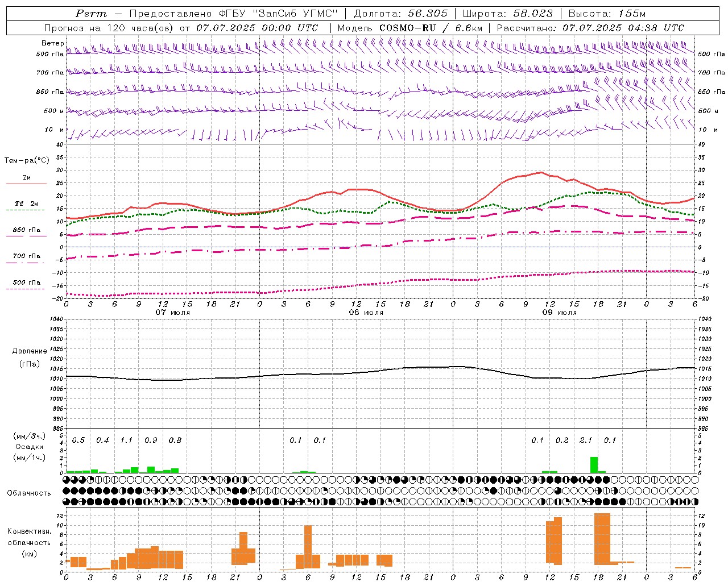Click the green dotted legend line under "Td 2м"
The height and width of the screenshot is (582, 728).
26,210
